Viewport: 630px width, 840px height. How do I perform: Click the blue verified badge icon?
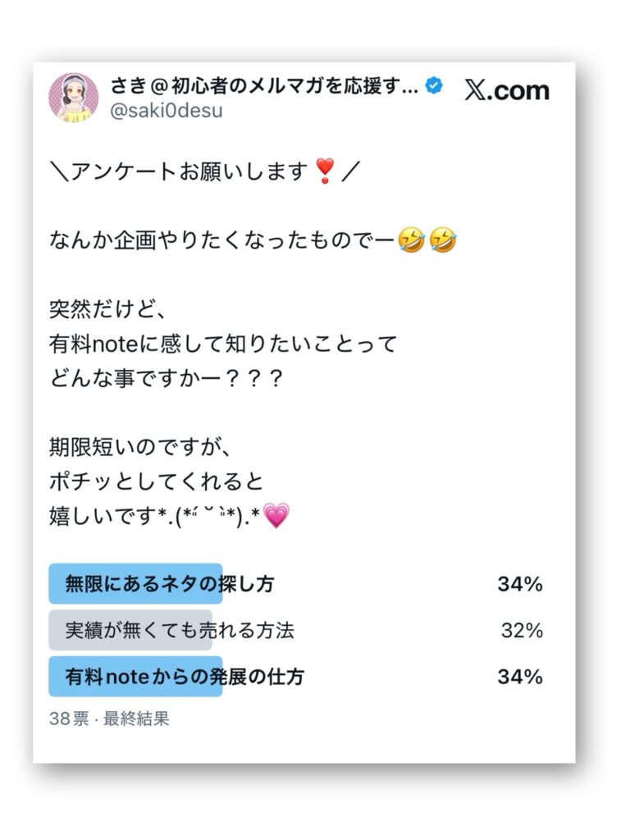tap(433, 85)
